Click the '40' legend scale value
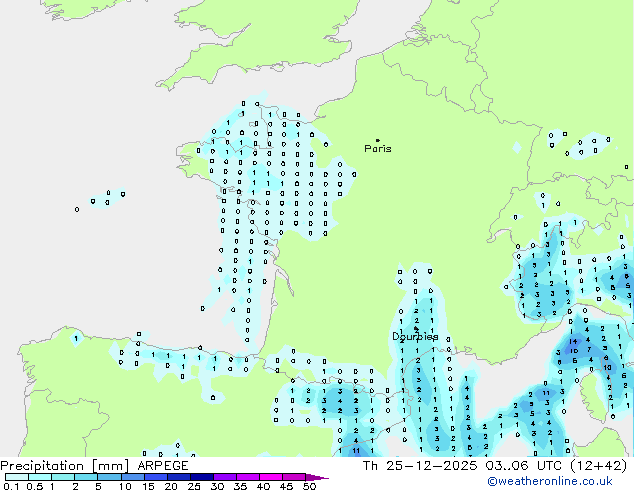The height and width of the screenshot is (490, 634). coord(263,486)
